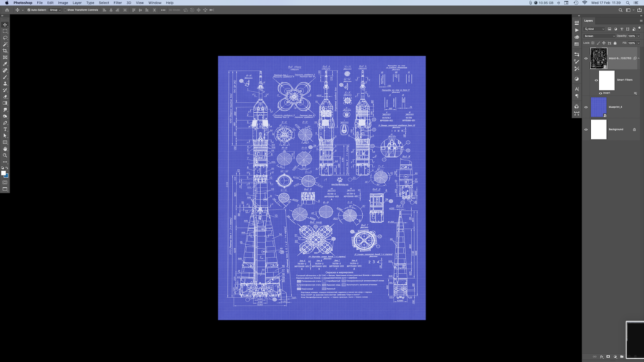Toggle Lock all for the layer
The width and height of the screenshot is (644, 362).
tap(615, 43)
